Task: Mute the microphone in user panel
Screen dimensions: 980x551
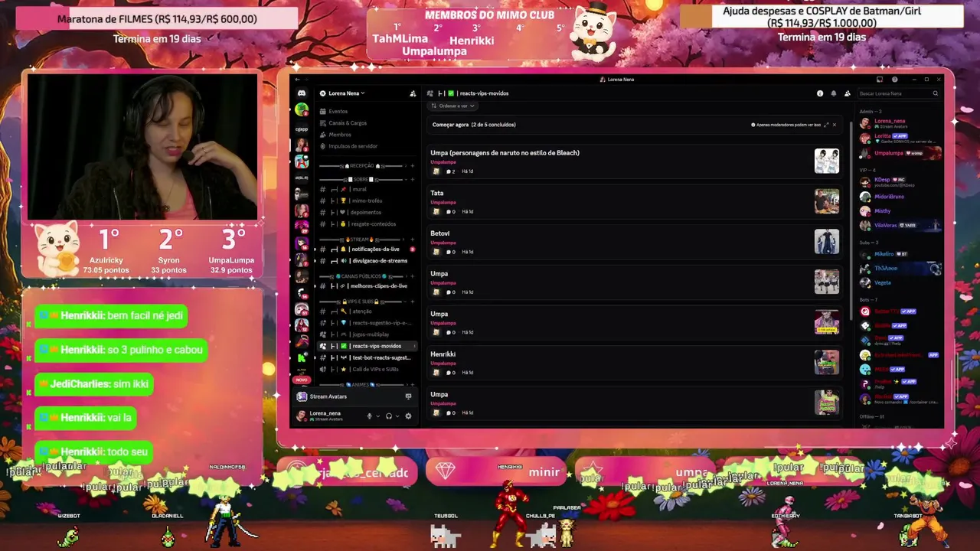Action: (369, 416)
